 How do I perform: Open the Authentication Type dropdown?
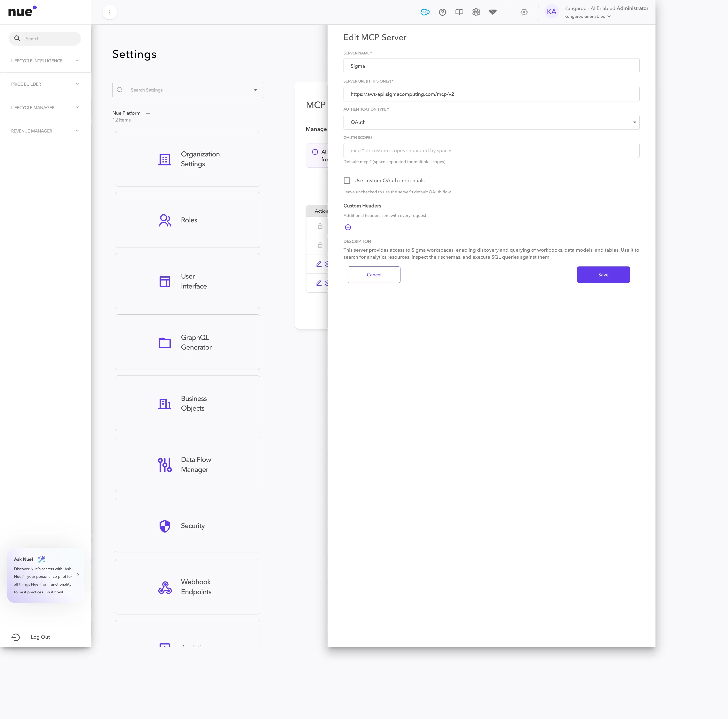point(491,122)
